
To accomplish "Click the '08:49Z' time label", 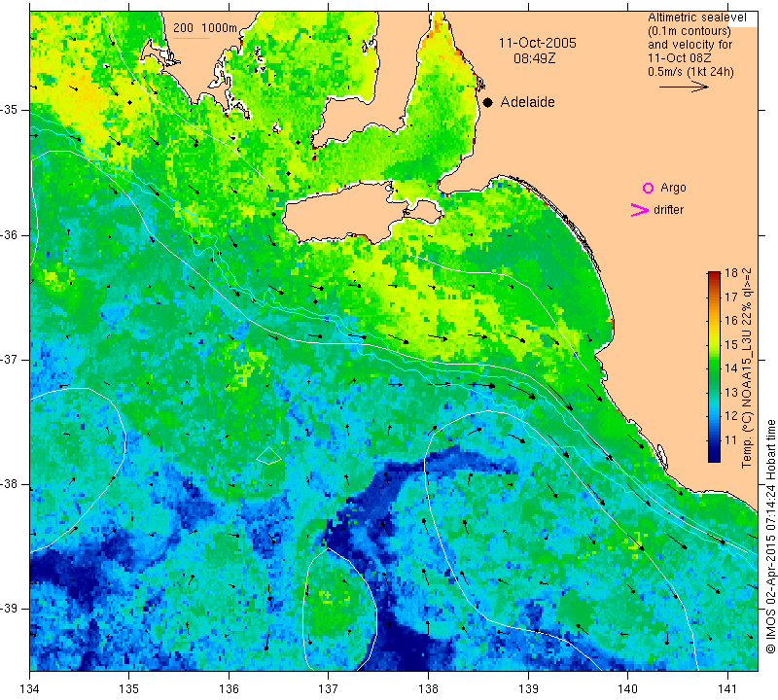I will point(534,58).
